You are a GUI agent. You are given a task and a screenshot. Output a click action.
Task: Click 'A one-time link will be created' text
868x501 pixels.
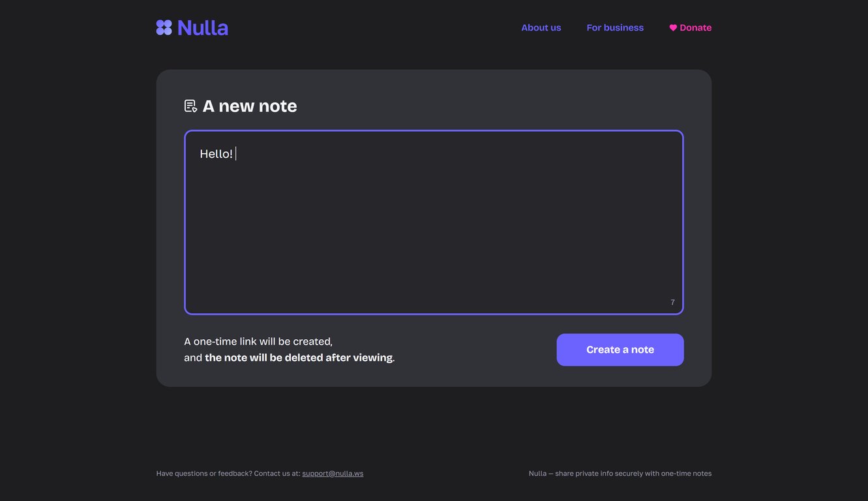pyautogui.click(x=258, y=342)
